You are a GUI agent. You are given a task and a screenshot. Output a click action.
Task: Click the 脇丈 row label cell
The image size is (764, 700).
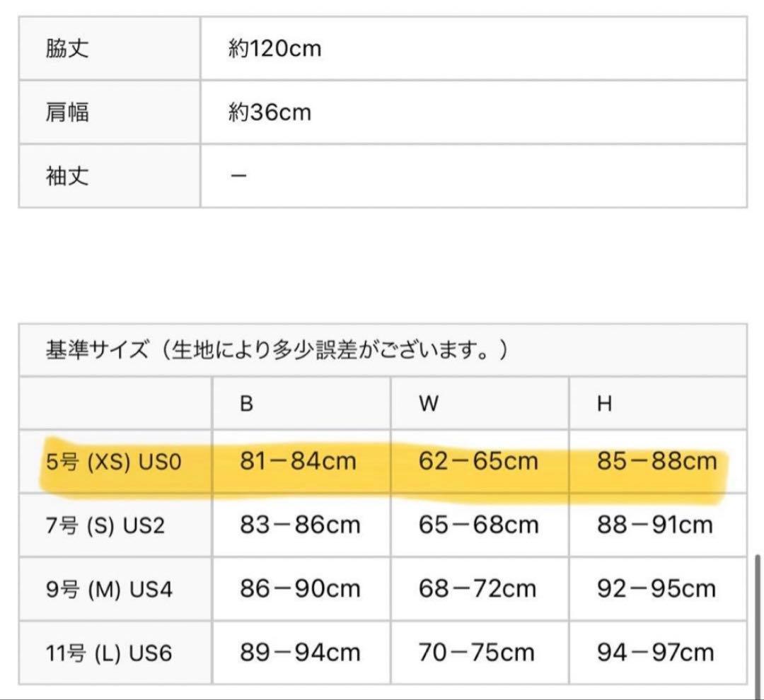pos(68,49)
